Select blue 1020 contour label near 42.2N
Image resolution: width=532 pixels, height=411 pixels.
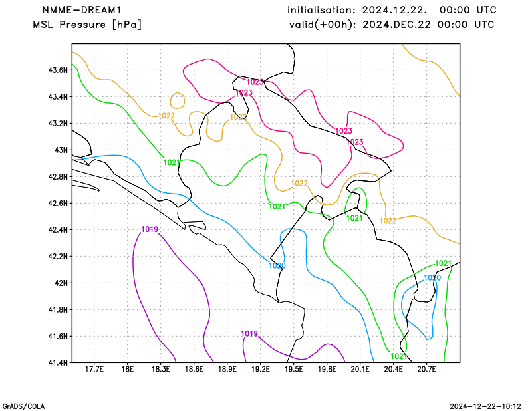tap(277, 266)
